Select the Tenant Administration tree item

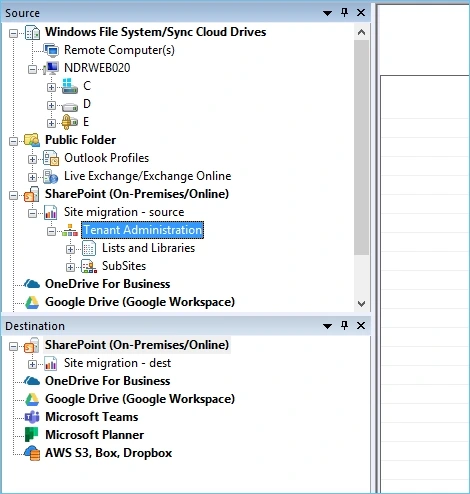pyautogui.click(x=142, y=230)
